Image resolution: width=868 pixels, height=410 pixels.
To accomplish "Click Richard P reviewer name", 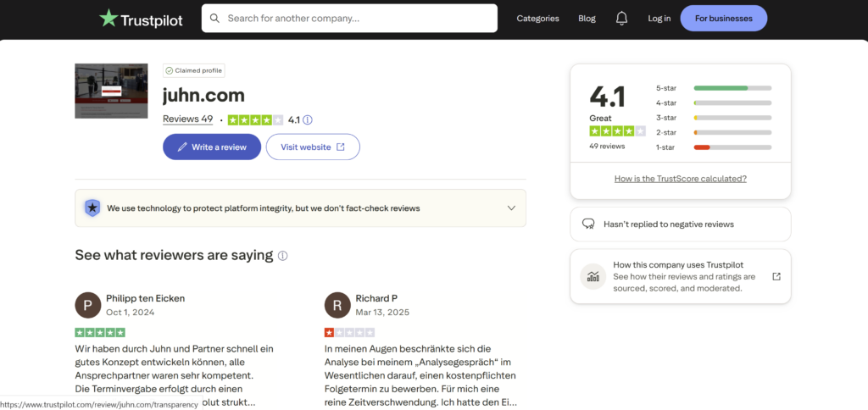I will [376, 298].
